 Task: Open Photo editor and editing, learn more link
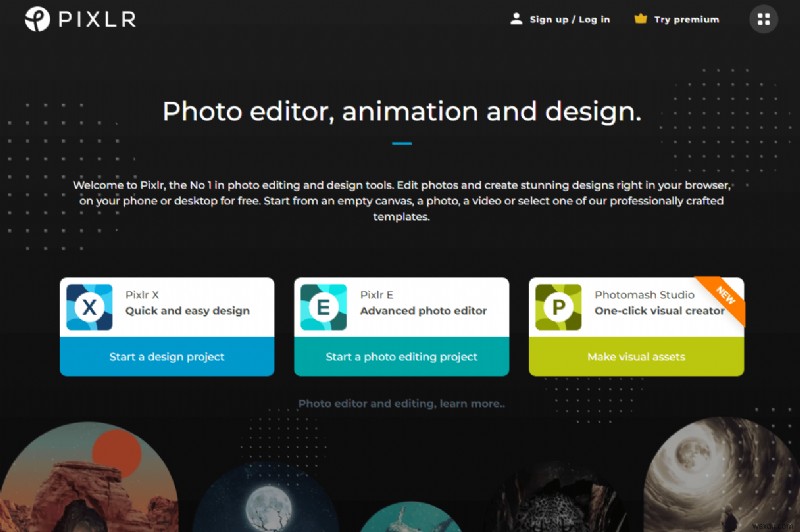tap(402, 403)
